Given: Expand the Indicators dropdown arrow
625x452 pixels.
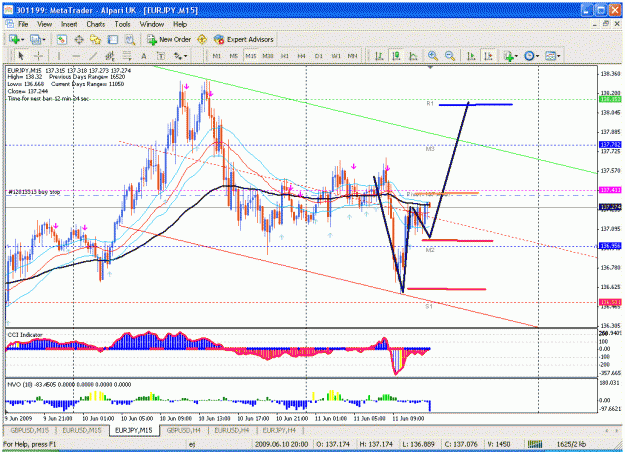Looking at the screenshot, I should (516, 56).
